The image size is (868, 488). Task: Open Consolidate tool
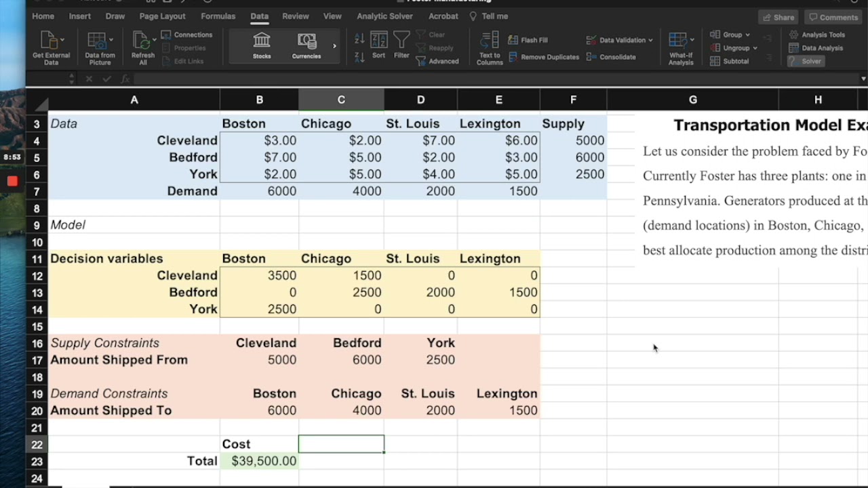pos(611,57)
